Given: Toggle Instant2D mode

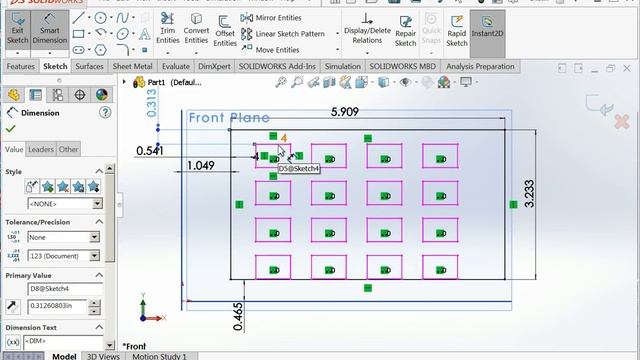Looking at the screenshot, I should (487, 33).
